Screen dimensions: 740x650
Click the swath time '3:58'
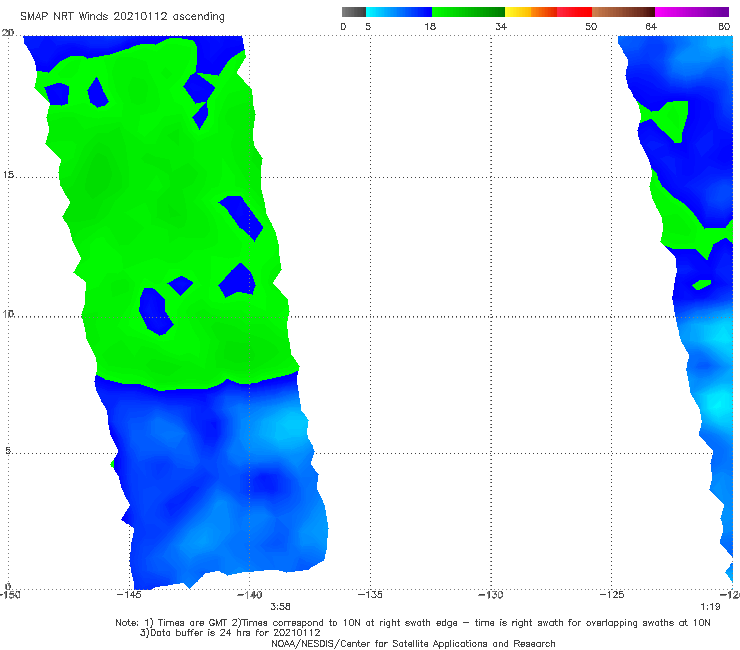click(280, 607)
